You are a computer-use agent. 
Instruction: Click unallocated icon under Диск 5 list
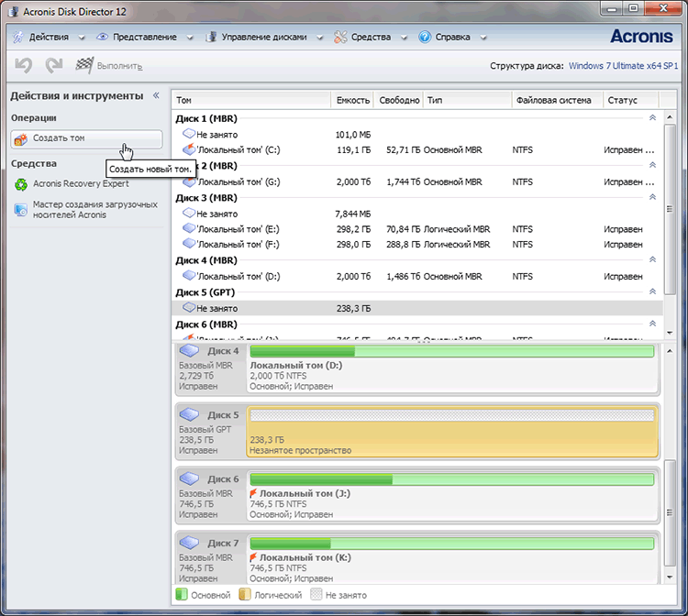click(x=189, y=307)
